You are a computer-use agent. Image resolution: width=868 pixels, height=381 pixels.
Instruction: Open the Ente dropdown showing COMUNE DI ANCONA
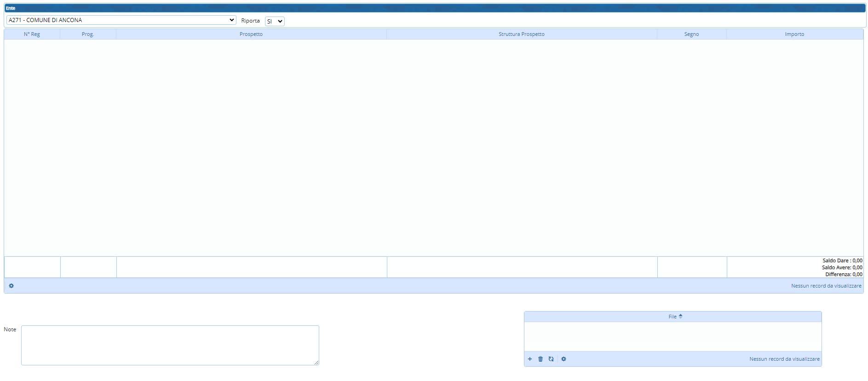(x=121, y=20)
